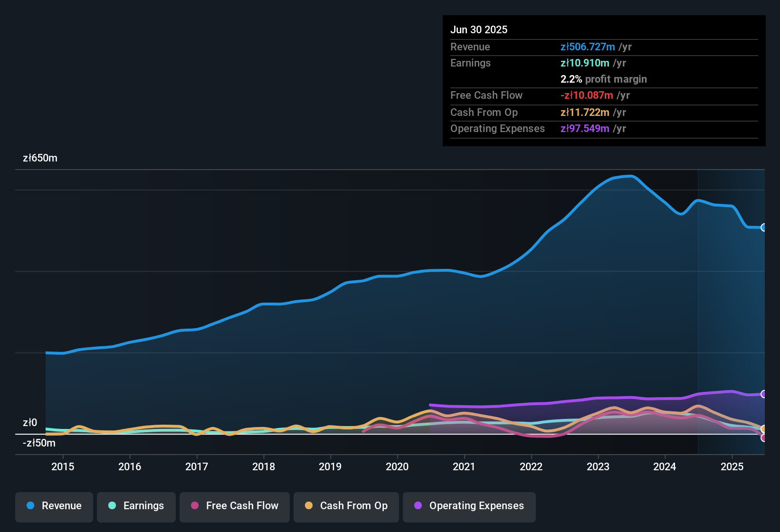Toggle the Operating Expenses series visibility
This screenshot has height=532, width=780.
tap(469, 506)
